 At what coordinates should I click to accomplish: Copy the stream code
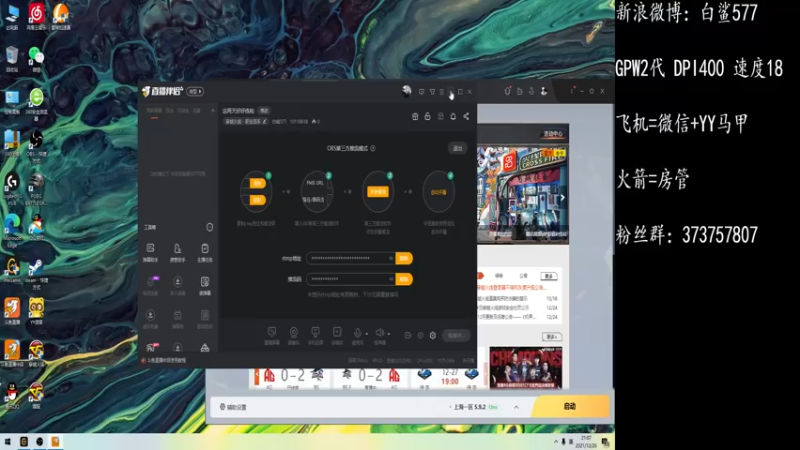click(404, 279)
